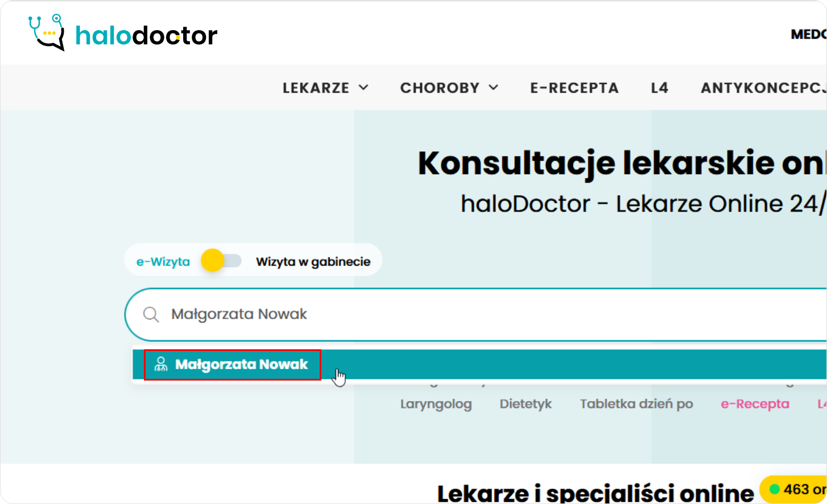The width and height of the screenshot is (827, 504).
Task: Choose the Małgorzata Nowak search suggestion
Action: [479, 364]
